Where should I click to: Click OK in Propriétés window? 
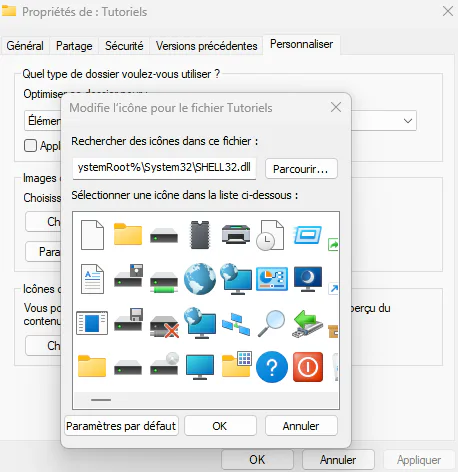[257, 460]
